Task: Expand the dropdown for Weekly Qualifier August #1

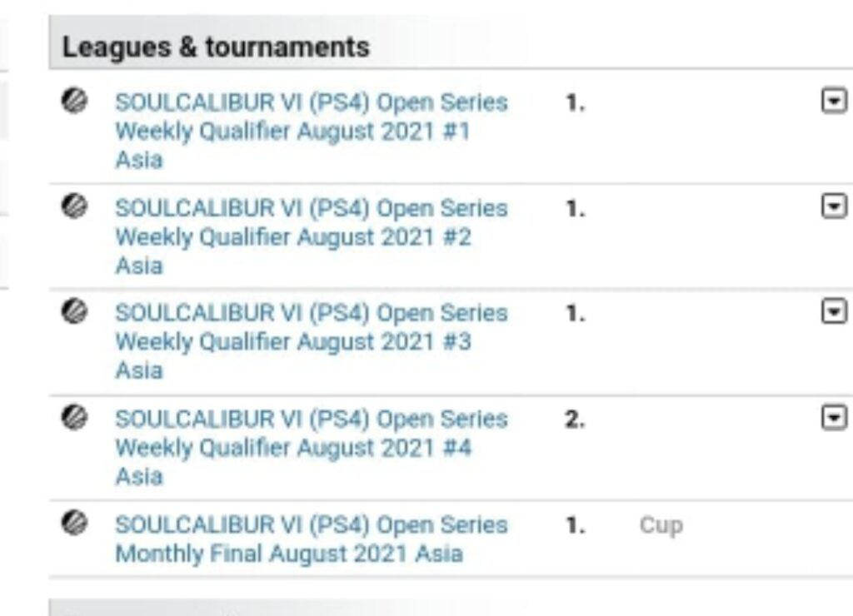Action: point(834,101)
